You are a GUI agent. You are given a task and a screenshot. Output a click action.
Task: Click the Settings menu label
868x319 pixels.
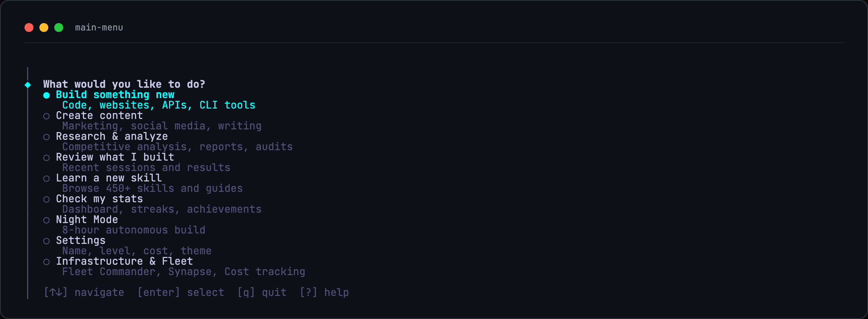pyautogui.click(x=81, y=240)
